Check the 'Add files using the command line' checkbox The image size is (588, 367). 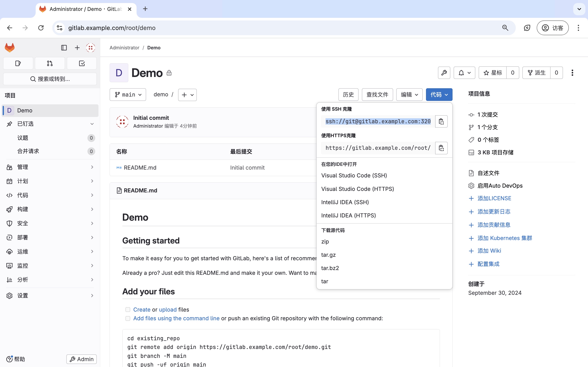click(128, 318)
